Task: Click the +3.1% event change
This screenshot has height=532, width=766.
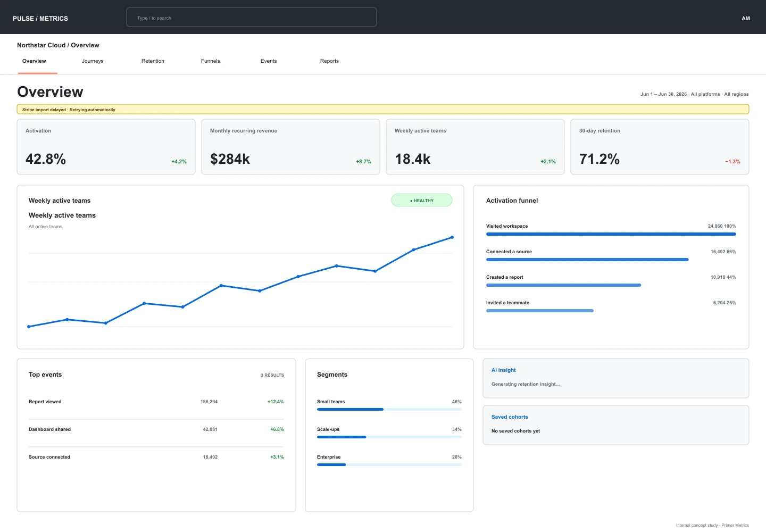Action: [x=277, y=457]
